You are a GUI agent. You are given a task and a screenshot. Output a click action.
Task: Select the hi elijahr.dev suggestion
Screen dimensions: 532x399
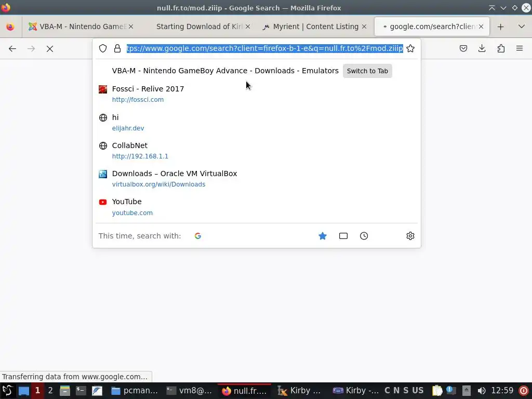[257, 123]
